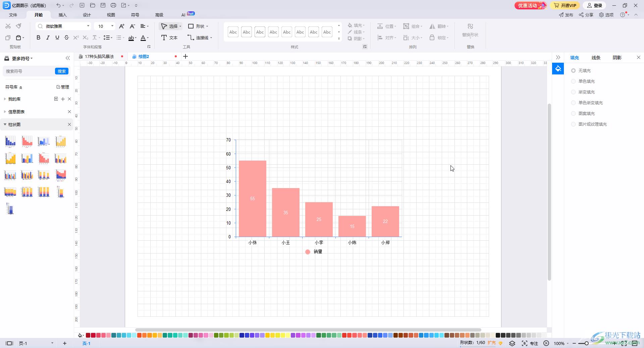
Task: Click 优惠活动 promotion button
Action: coord(530,5)
